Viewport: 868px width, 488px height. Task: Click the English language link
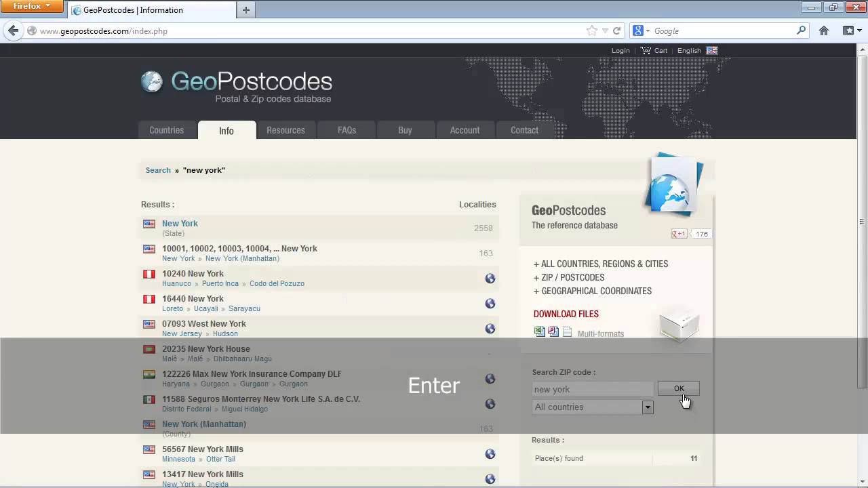689,50
